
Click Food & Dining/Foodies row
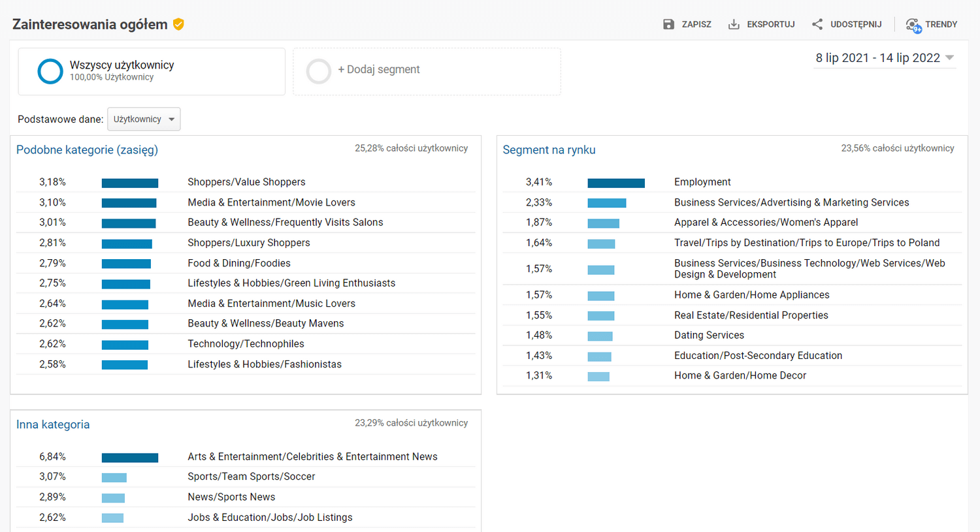point(246,263)
